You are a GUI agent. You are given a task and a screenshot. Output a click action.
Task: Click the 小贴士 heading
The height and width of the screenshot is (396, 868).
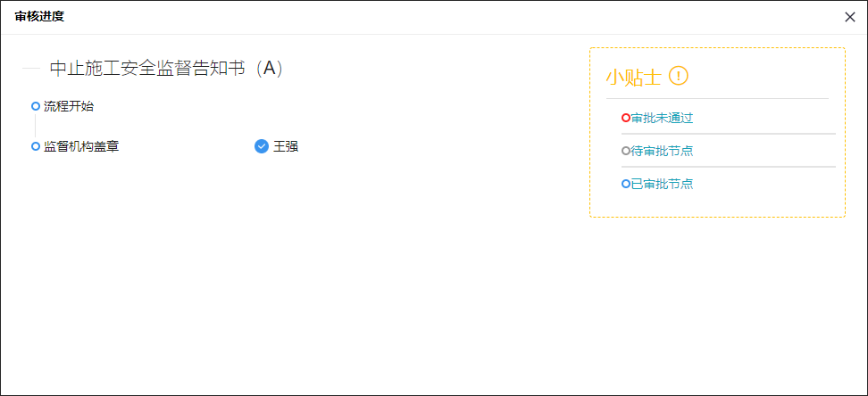pyautogui.click(x=634, y=77)
